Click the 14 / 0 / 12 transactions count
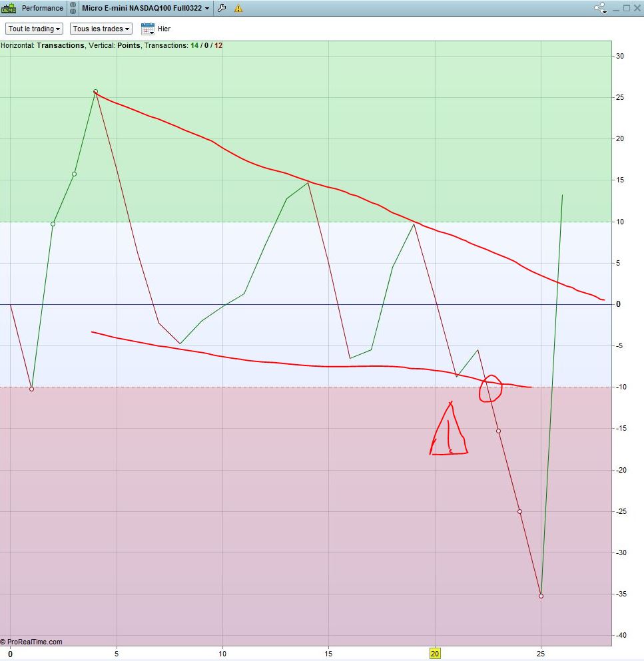The height and width of the screenshot is (661, 644). click(206, 45)
